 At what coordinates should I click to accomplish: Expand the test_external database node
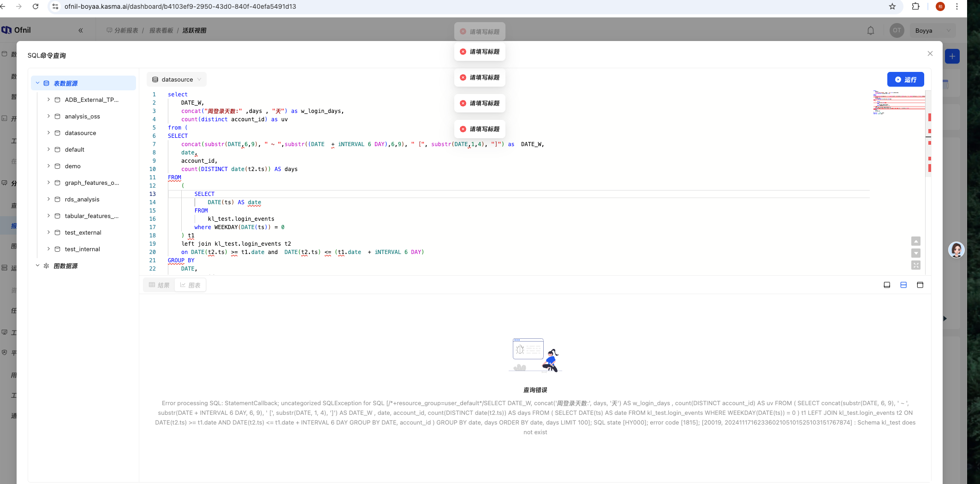click(48, 232)
